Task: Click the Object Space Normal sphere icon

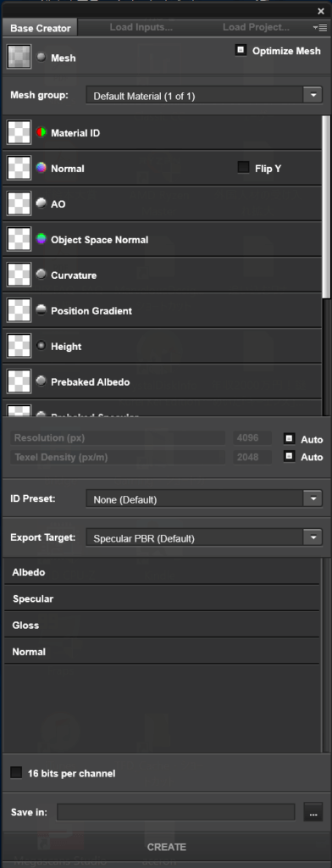Action: coord(41,240)
